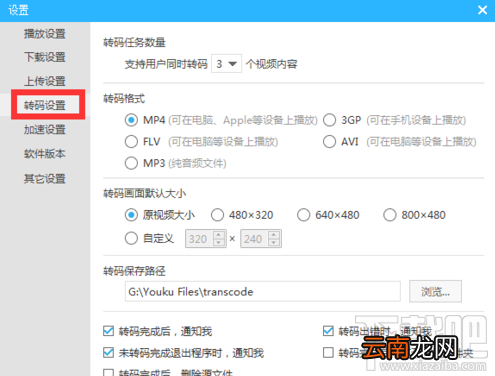This screenshot has width=495, height=376.
Task: Toggle 转码完成后，通知我 checkbox
Action: [x=108, y=331]
